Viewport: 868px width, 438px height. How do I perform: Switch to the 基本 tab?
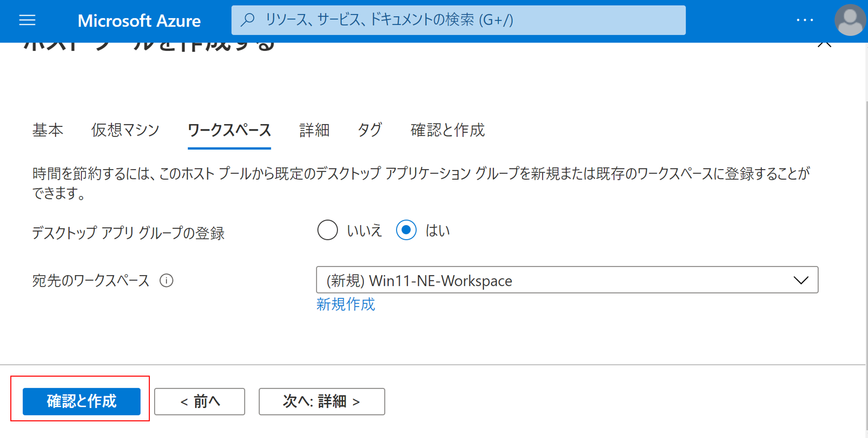pyautogui.click(x=47, y=130)
